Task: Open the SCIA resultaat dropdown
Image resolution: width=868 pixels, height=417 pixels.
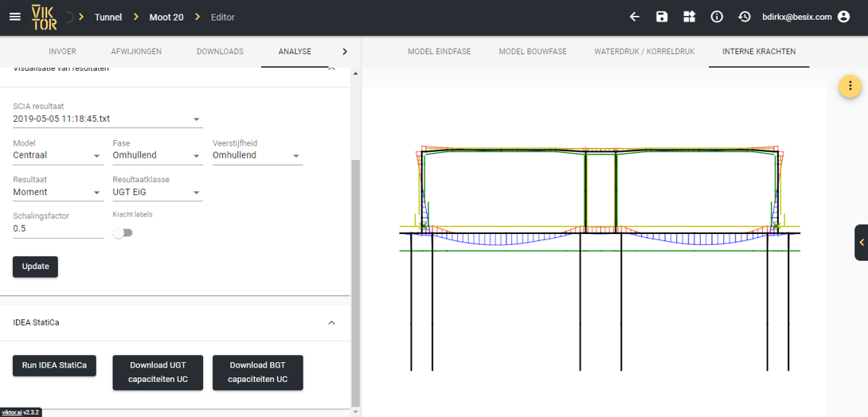Action: (108, 119)
